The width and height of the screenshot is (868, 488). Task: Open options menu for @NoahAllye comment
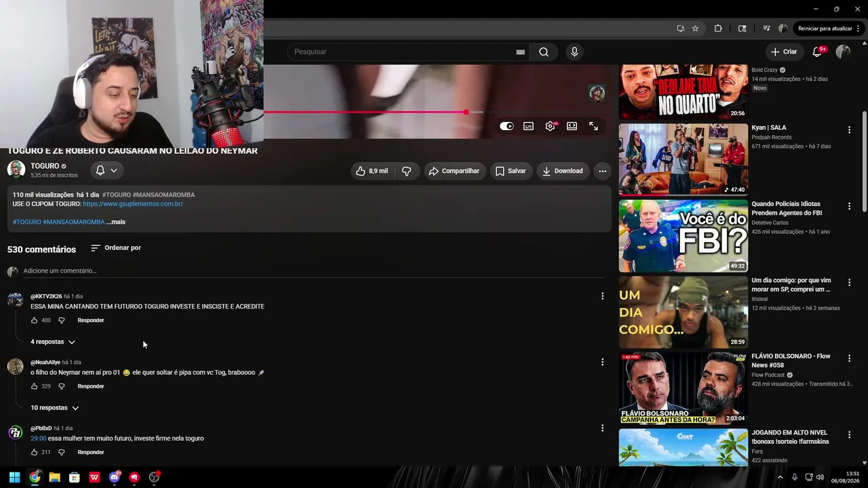click(x=602, y=362)
